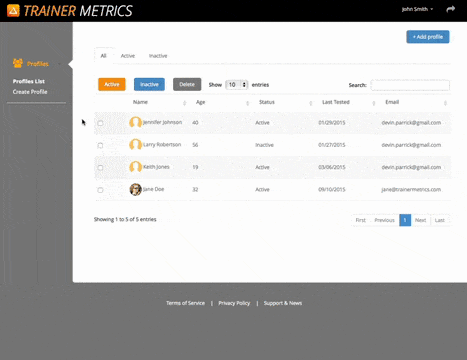The width and height of the screenshot is (467, 360).
Task: Click into the Search input field
Action: coord(410,85)
